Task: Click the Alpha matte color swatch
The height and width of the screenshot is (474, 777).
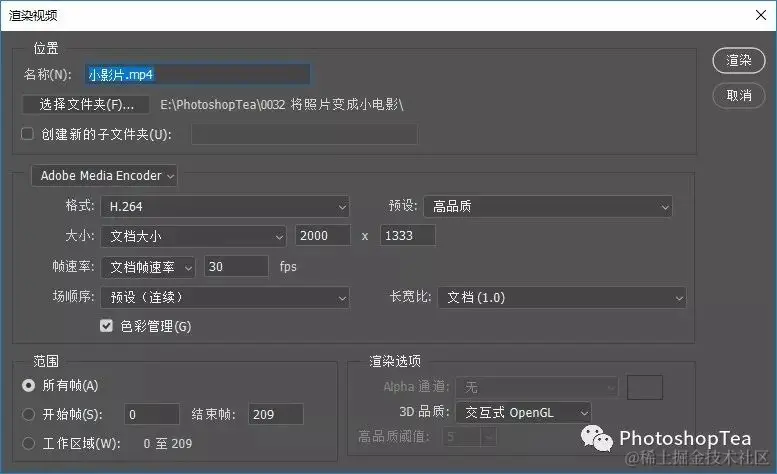Action: [645, 387]
